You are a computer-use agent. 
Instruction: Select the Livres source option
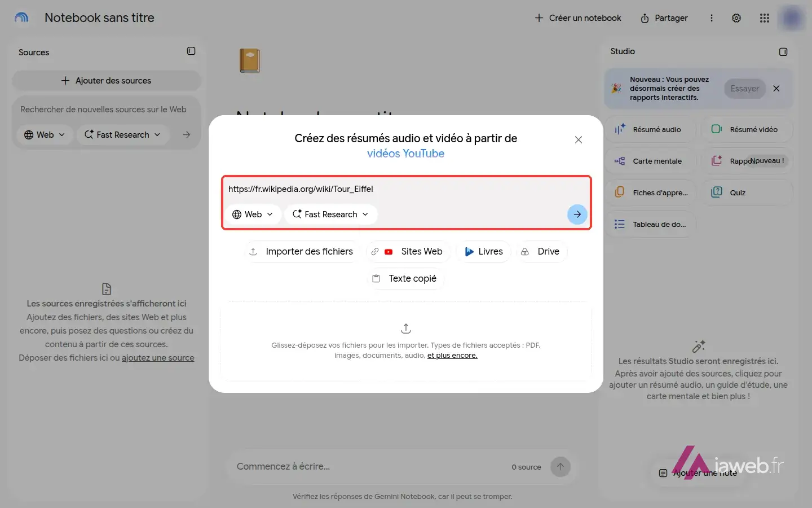click(484, 252)
